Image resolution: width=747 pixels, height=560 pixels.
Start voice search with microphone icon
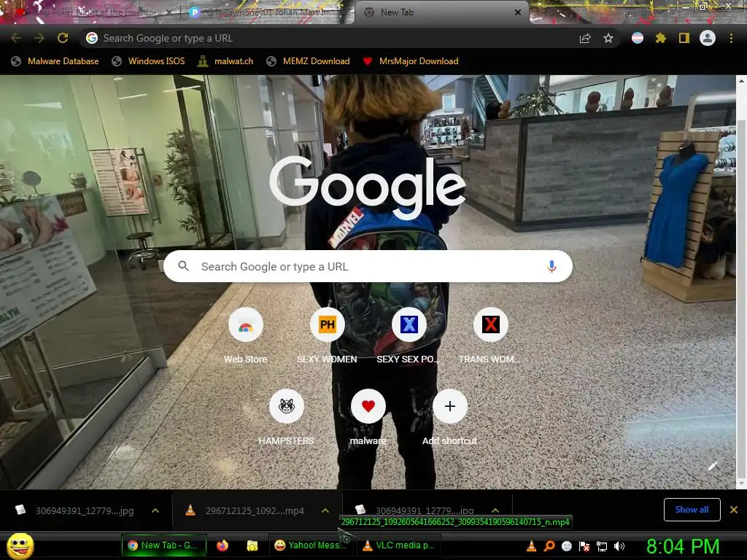point(551,266)
